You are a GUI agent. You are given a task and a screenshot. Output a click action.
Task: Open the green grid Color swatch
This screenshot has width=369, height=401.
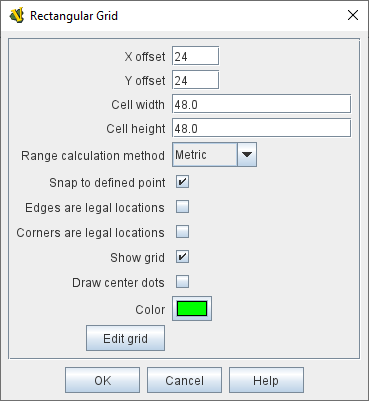[192, 308]
